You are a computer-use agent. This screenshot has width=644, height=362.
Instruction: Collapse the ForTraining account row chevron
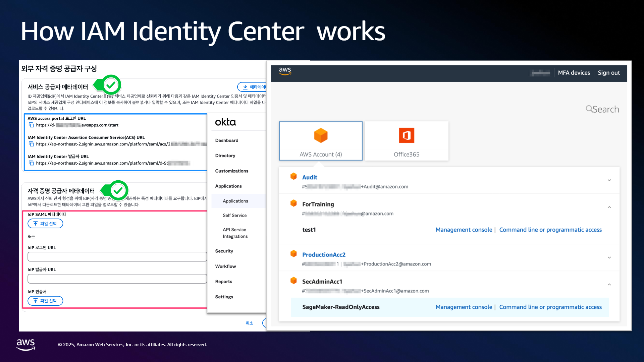click(x=609, y=207)
